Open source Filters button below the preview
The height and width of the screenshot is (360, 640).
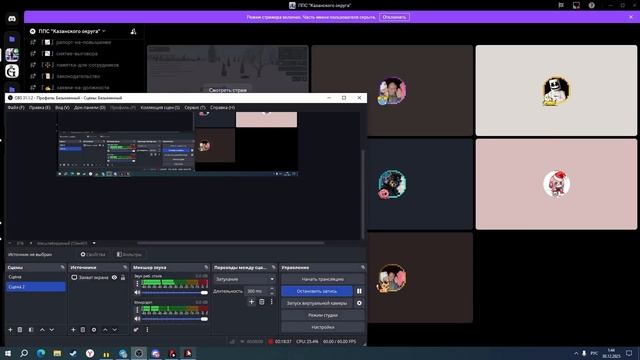(129, 254)
